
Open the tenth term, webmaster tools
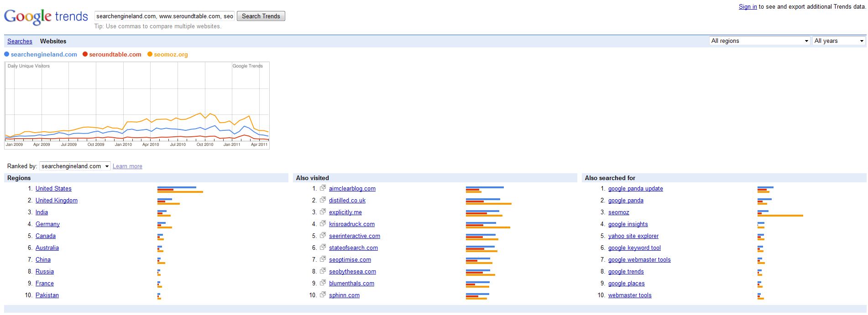point(630,295)
